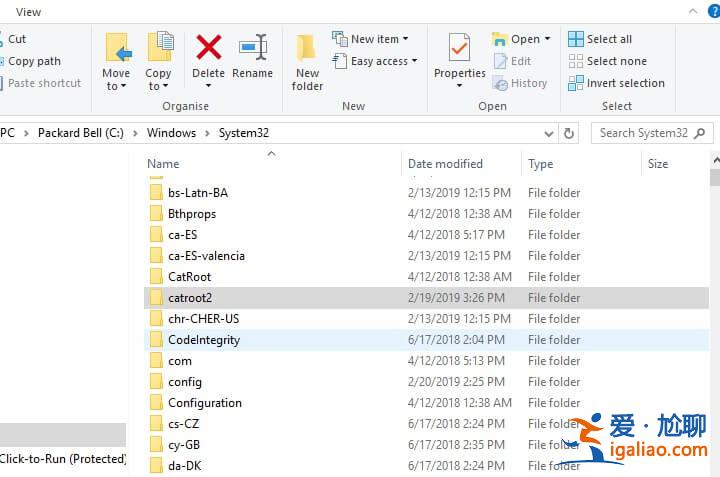Navigate to Windows breadcrumb

click(171, 133)
